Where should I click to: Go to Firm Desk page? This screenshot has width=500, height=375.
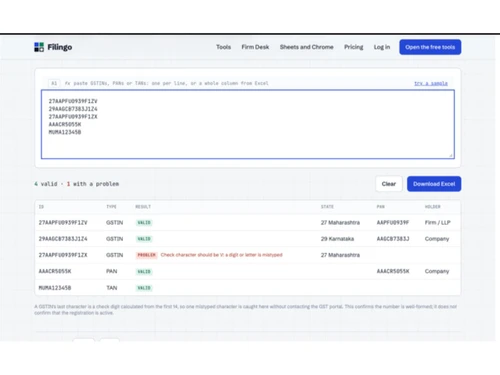tap(255, 47)
